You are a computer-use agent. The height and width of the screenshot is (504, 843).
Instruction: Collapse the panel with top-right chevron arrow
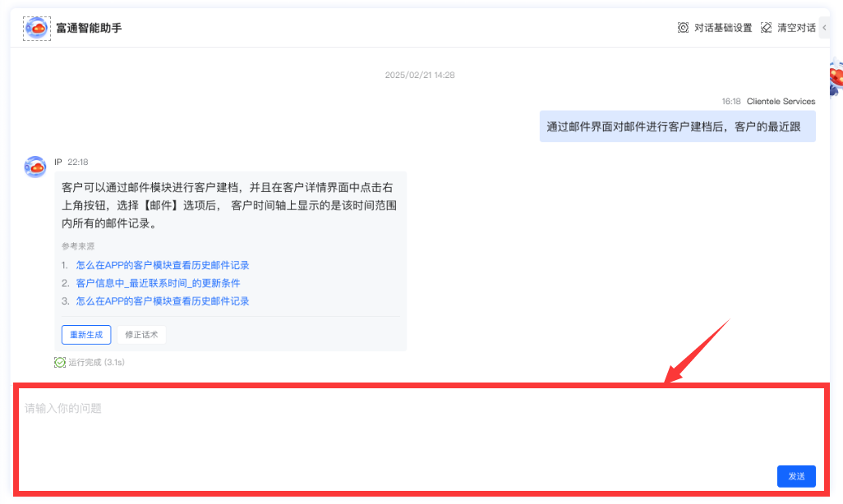pyautogui.click(x=824, y=28)
